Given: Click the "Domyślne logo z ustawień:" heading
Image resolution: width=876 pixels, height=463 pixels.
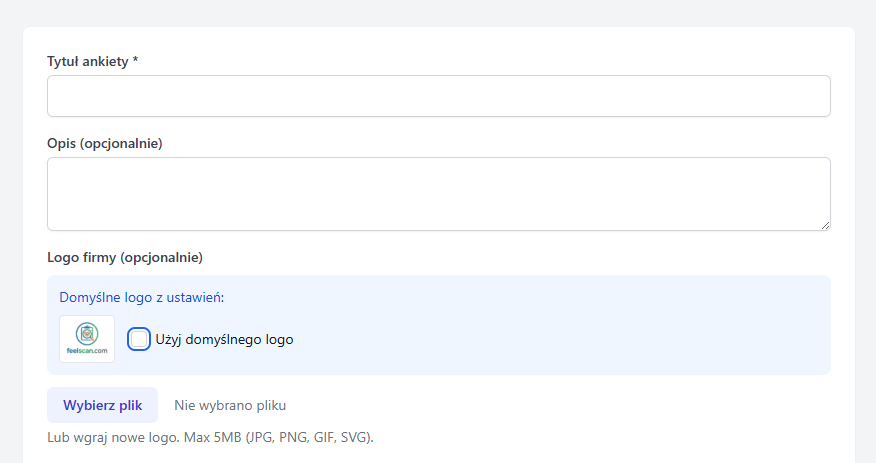Looking at the screenshot, I should click(x=142, y=297).
